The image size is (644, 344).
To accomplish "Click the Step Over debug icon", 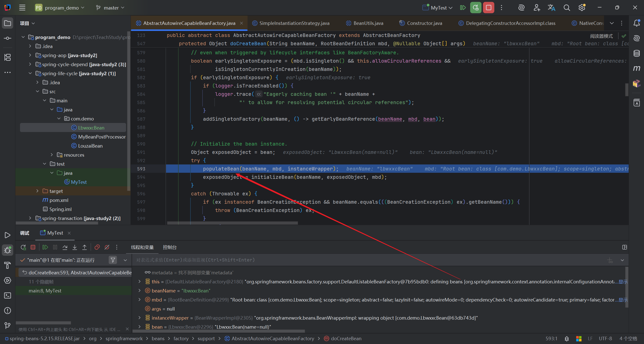I will click(65, 247).
